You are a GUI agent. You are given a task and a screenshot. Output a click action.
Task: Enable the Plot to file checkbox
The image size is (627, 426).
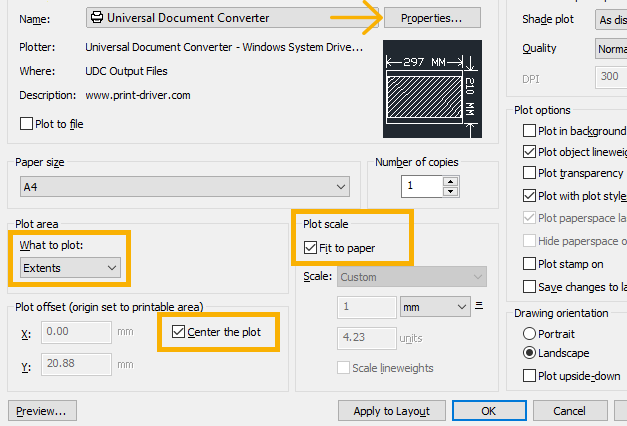coord(26,124)
